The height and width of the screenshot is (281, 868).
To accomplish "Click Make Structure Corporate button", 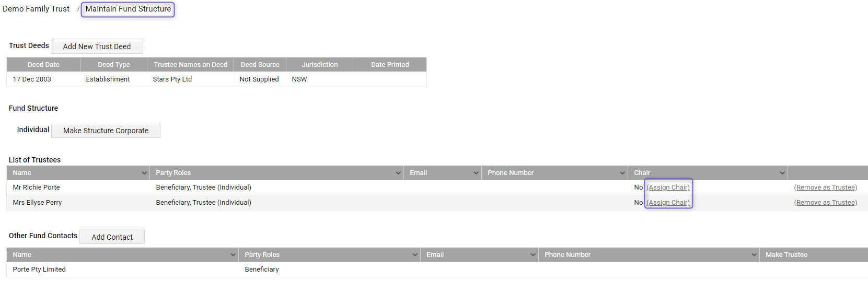I will (106, 131).
